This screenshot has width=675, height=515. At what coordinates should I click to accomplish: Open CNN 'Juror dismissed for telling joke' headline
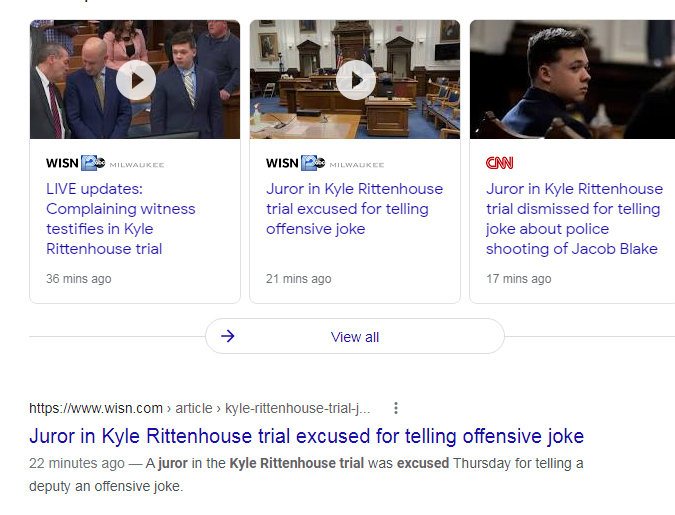click(x=574, y=219)
